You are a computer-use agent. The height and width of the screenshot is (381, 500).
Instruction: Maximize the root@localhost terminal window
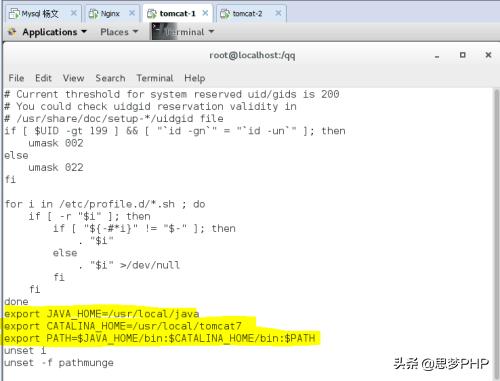[x=463, y=55]
